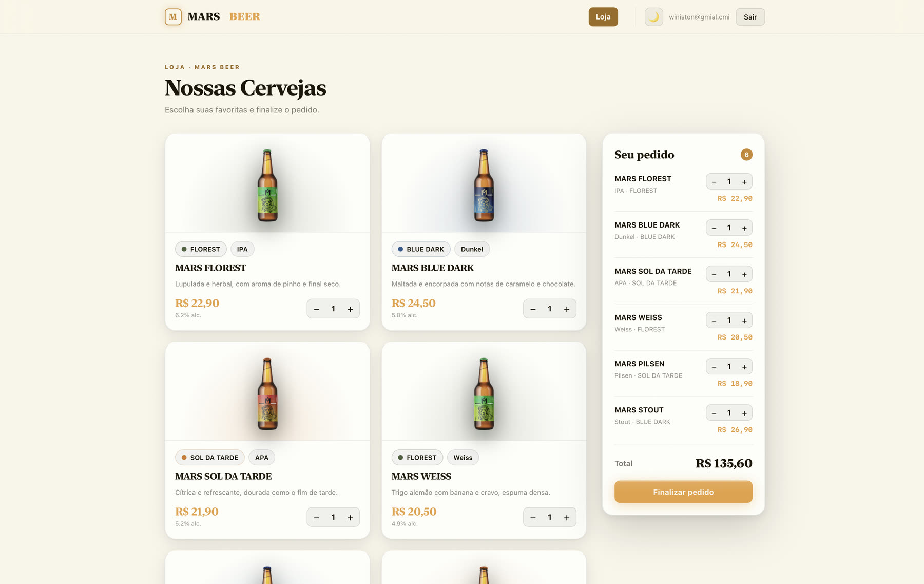Increase MARS WEISS card quantity with plus

567,517
